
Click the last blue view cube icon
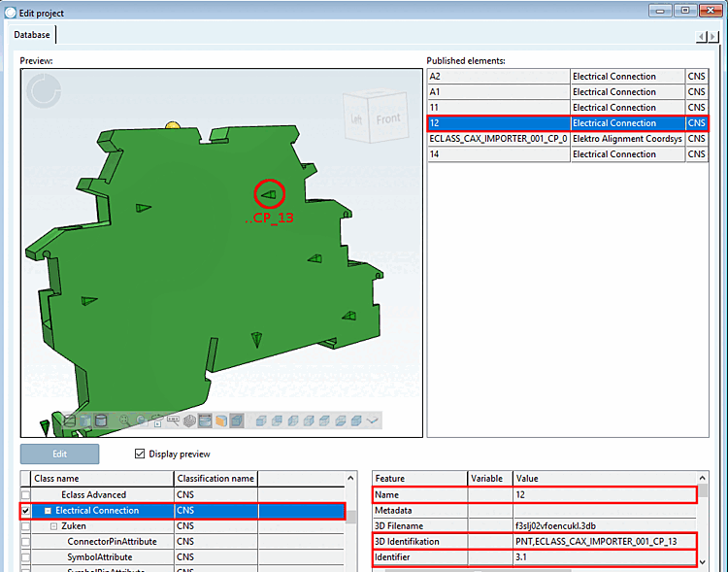point(355,421)
